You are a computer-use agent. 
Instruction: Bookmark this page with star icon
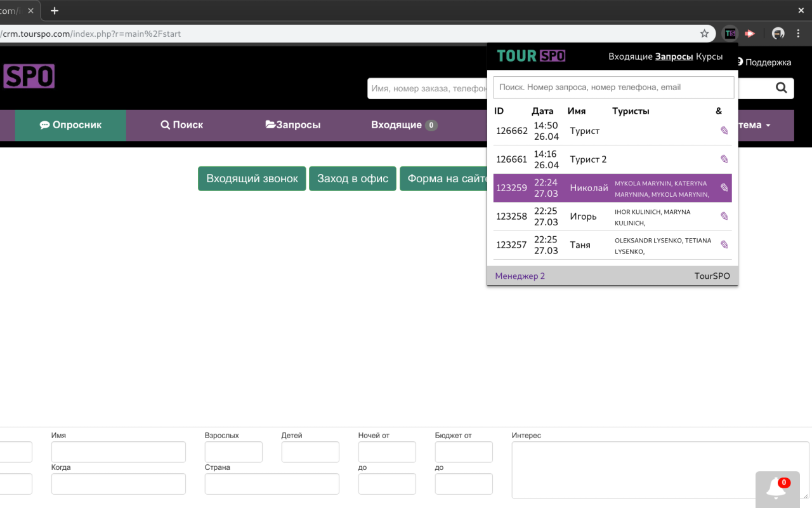pos(704,34)
